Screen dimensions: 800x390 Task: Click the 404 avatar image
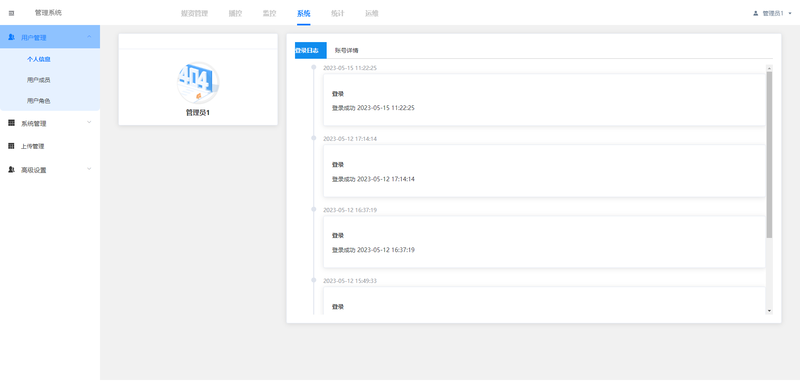tap(198, 83)
